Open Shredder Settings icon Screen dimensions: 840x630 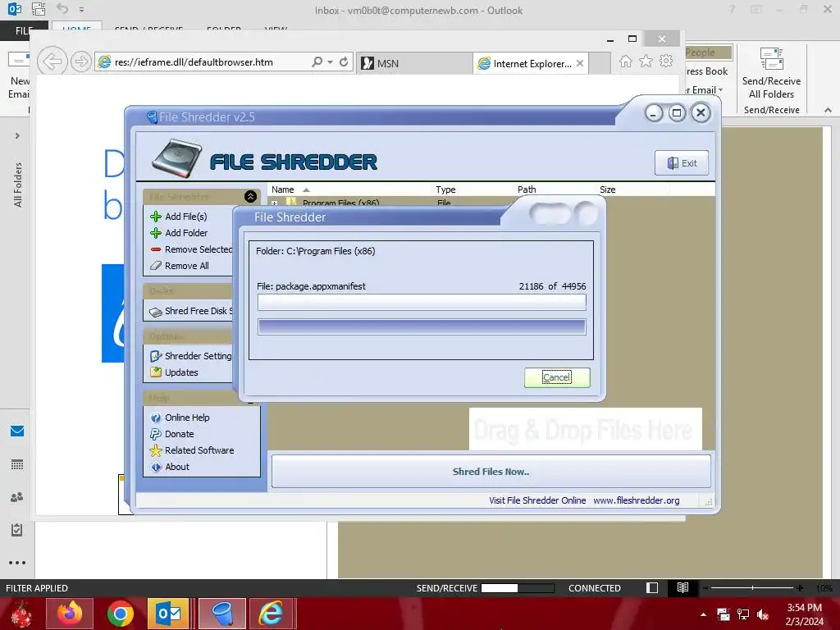pyautogui.click(x=156, y=356)
